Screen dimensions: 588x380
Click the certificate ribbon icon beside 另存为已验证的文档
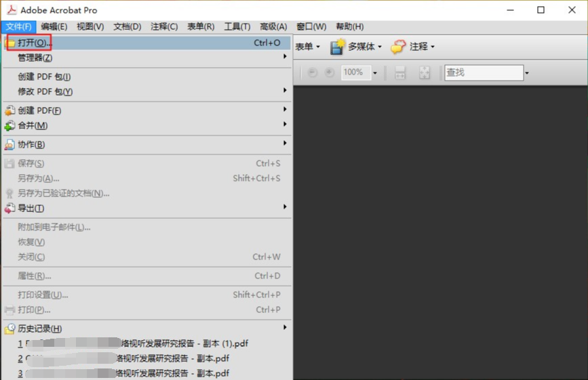pos(9,193)
